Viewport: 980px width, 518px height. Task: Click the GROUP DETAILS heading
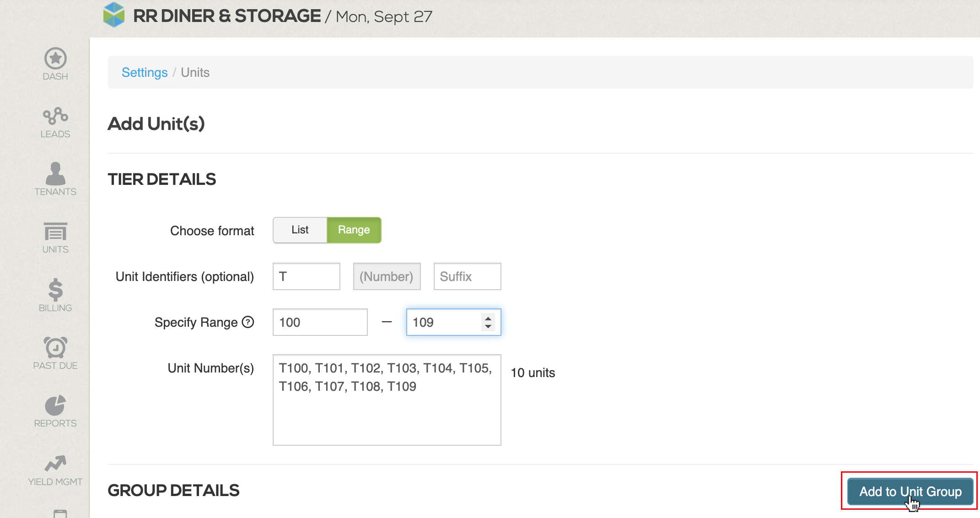pos(173,490)
